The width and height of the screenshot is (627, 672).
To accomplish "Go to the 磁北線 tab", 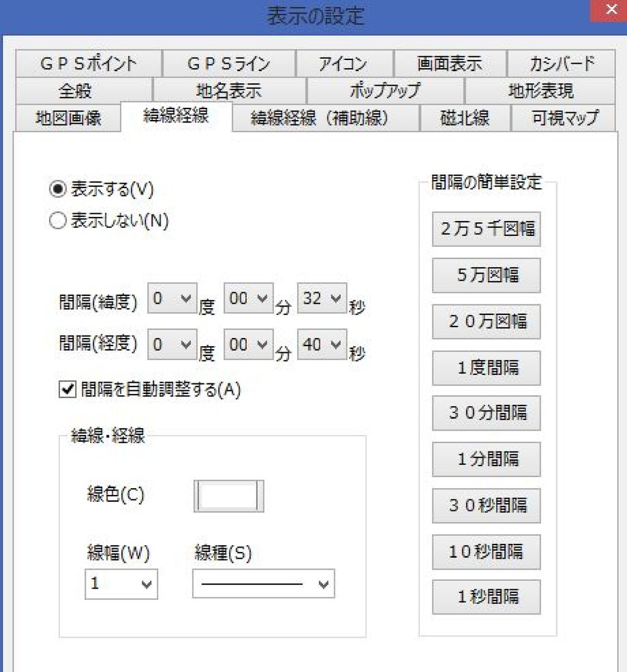I will click(465, 118).
